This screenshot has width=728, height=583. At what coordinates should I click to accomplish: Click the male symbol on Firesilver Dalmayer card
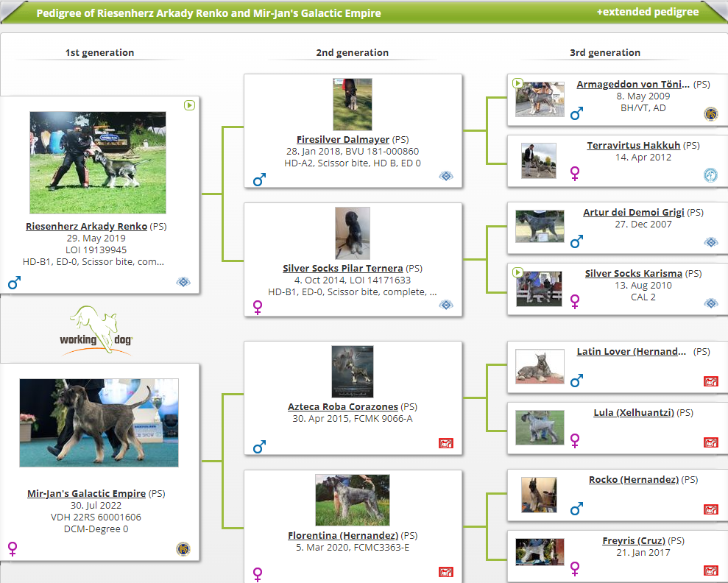coord(259,180)
